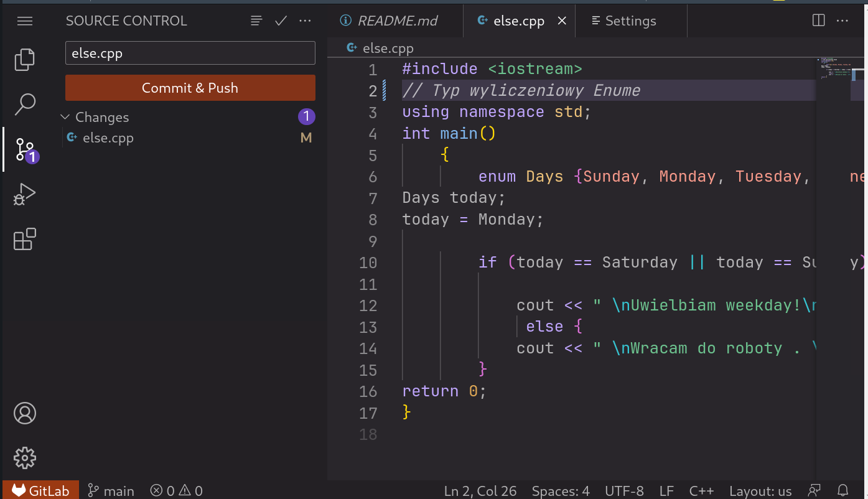Click else.cpp in the breadcrumb bar
The width and height of the screenshot is (868, 499).
tap(388, 48)
